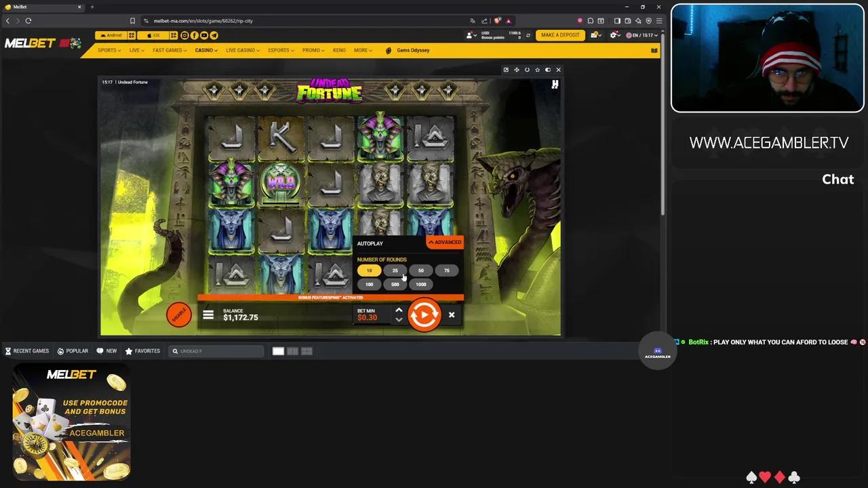The width and height of the screenshot is (868, 488).
Task: Switch to the POPULAR games tab
Action: coord(73,350)
